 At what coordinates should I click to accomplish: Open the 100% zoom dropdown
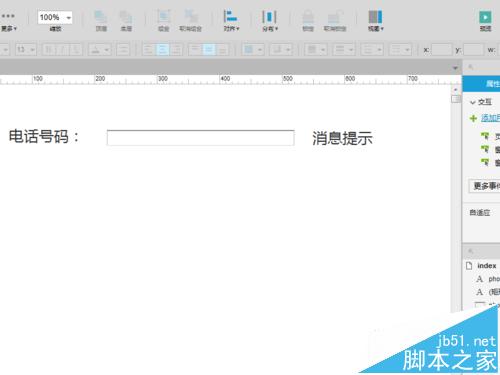tap(55, 17)
